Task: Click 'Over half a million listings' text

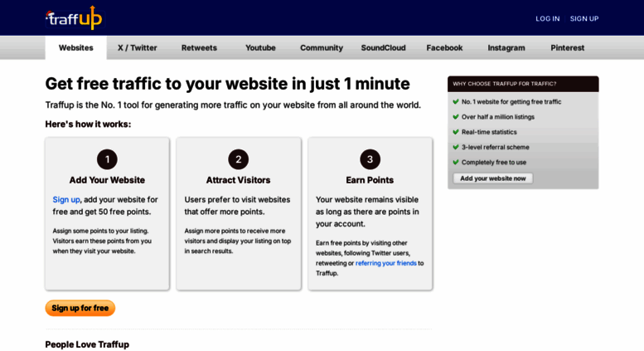Action: coord(498,117)
